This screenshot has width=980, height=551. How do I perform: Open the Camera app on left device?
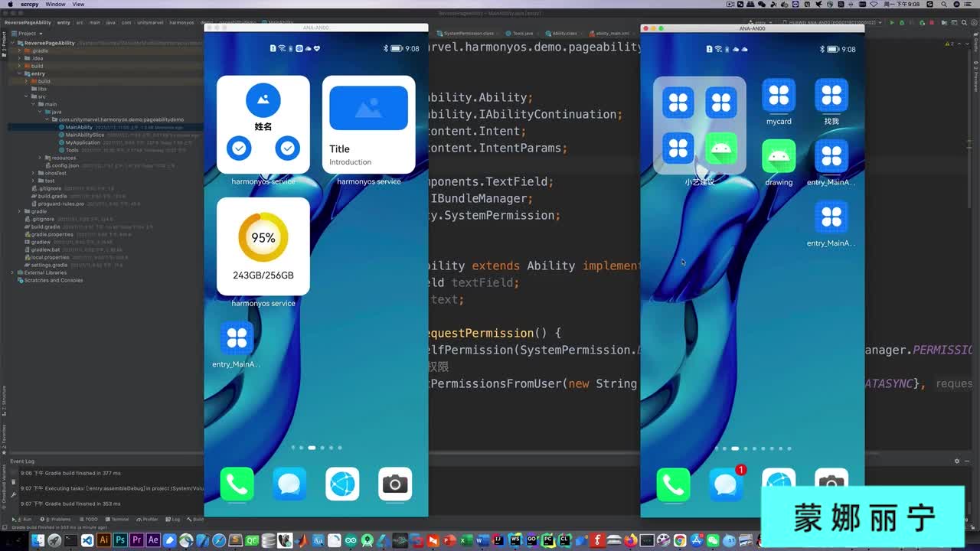point(395,484)
